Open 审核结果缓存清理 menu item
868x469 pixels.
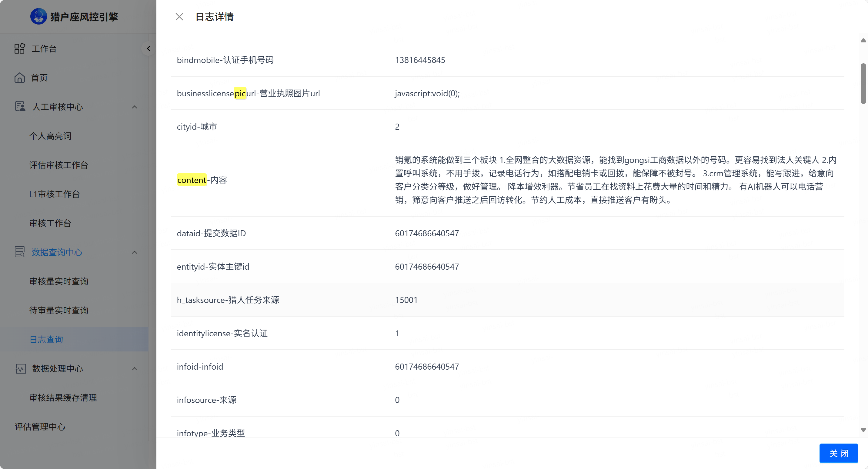(x=63, y=397)
